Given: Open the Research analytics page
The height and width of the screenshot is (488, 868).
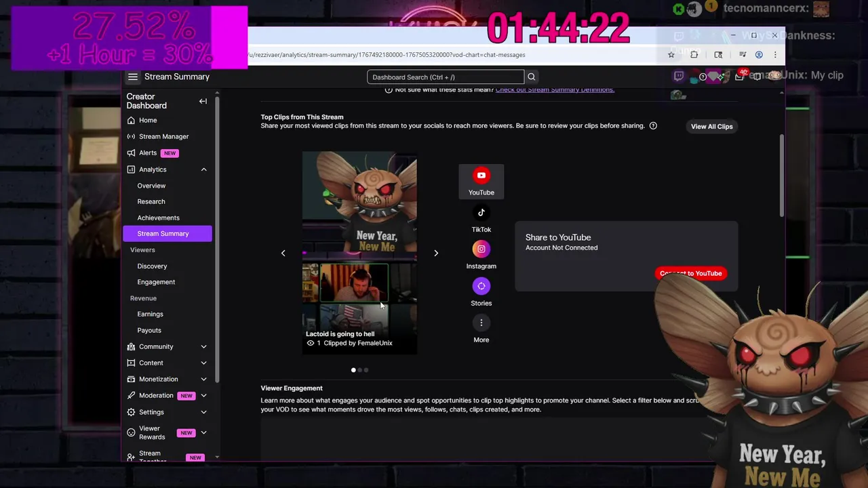Looking at the screenshot, I should [x=151, y=201].
